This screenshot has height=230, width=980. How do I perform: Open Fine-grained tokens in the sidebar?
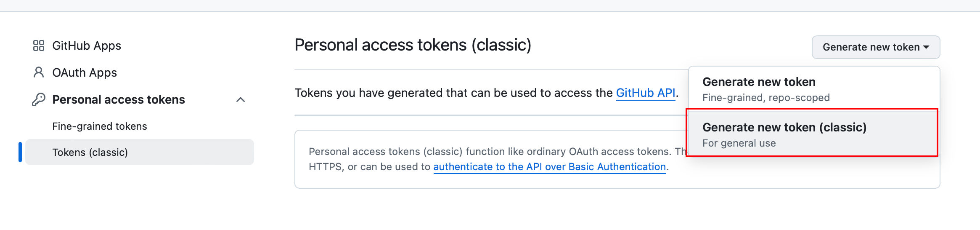pyautogui.click(x=100, y=126)
